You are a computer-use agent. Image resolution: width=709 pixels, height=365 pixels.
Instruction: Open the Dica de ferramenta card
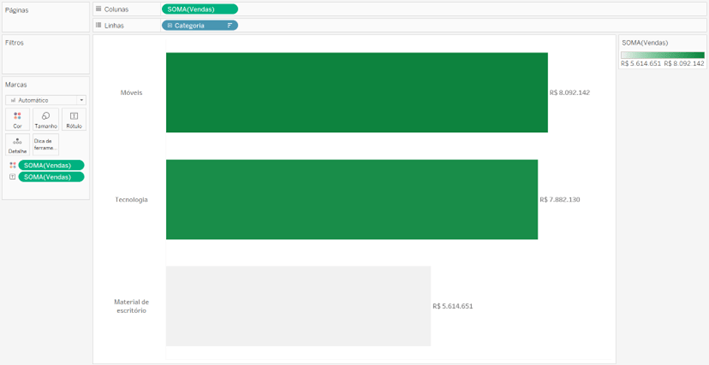tap(46, 145)
